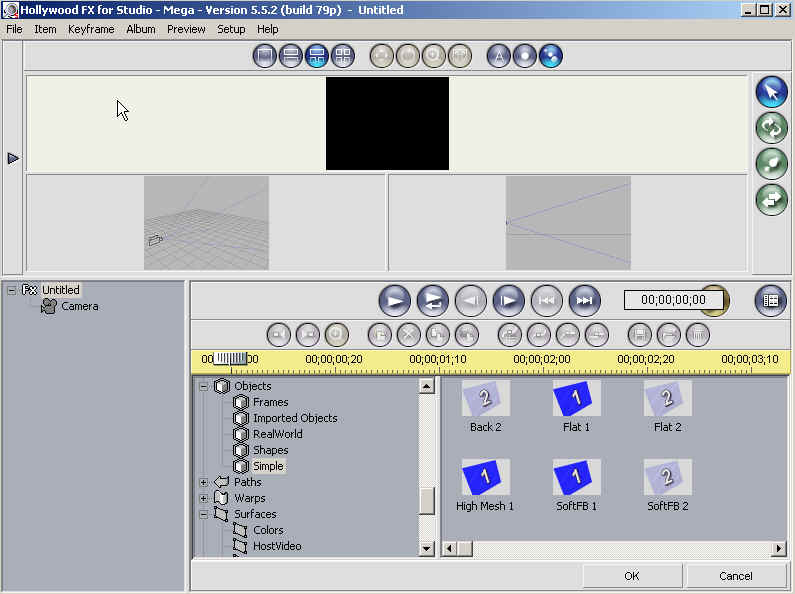Switch to single view layout icon
This screenshot has height=594, width=795.
(265, 56)
